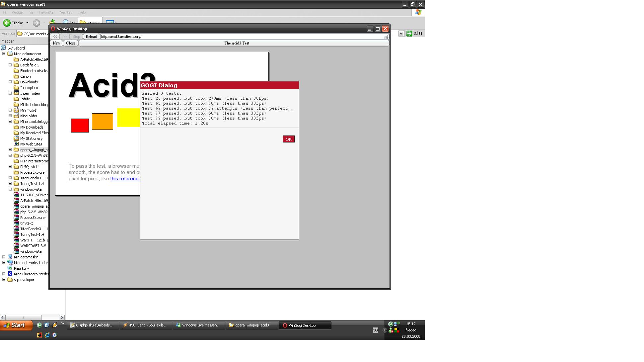
Task: Reload the Acid3 page in WinGogi
Action: point(91,37)
